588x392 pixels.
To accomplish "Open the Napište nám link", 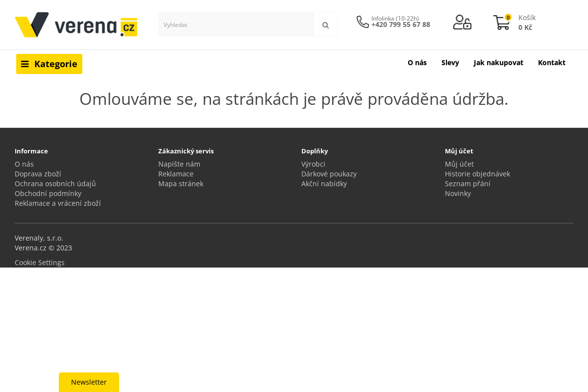I will click(x=179, y=164).
